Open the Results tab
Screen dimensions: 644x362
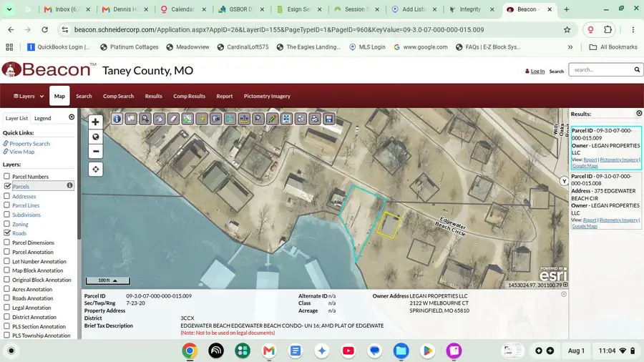(154, 96)
